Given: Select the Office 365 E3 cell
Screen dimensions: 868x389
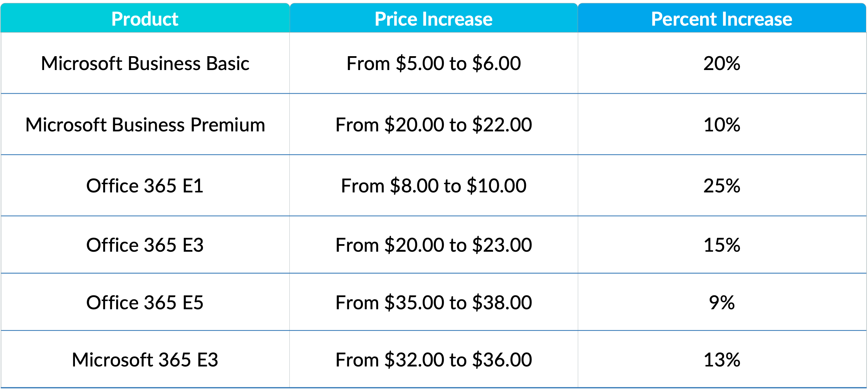Looking at the screenshot, I should click(x=145, y=245).
